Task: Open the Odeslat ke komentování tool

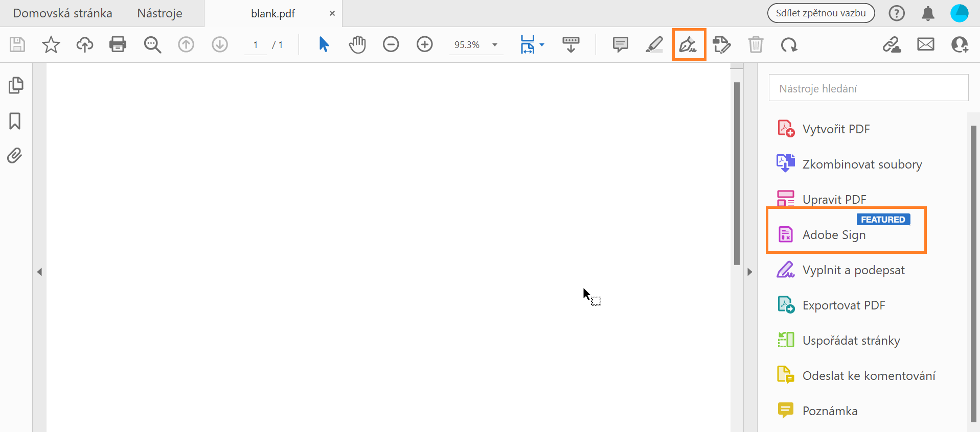Action: pyautogui.click(x=856, y=375)
